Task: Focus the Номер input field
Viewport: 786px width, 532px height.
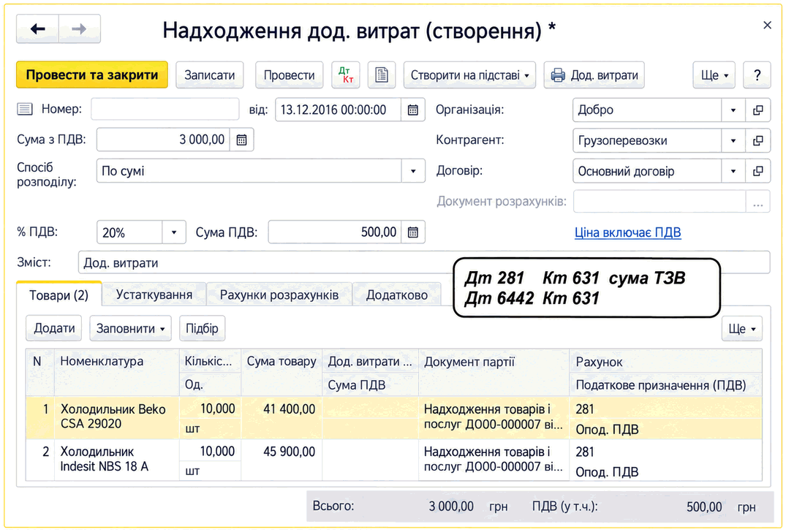Action: pos(165,109)
